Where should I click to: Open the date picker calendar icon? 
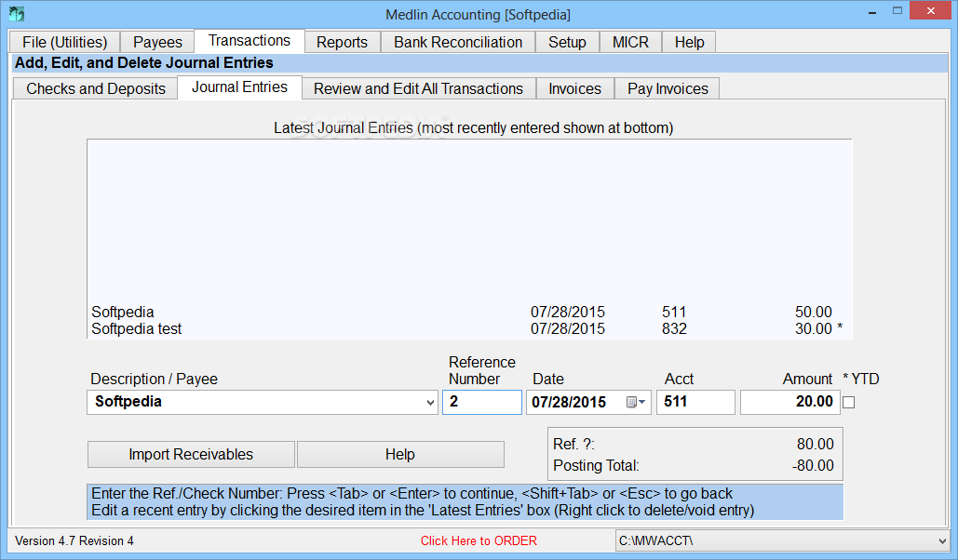(x=635, y=402)
